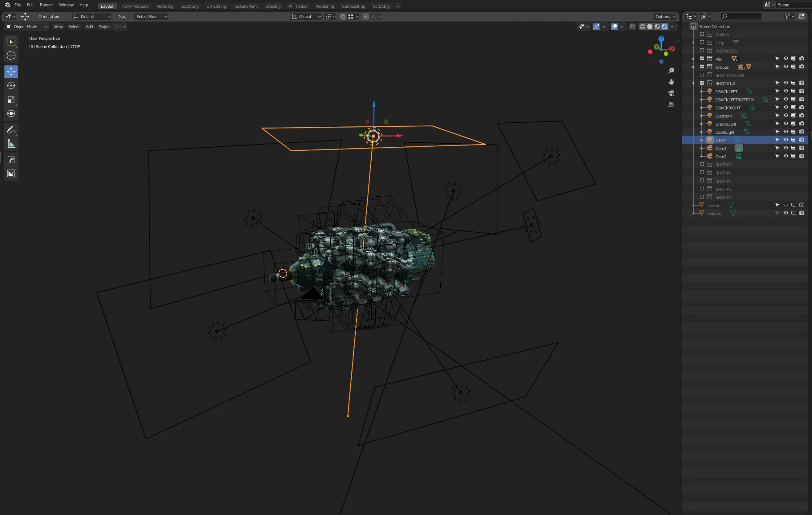Collapse the SHOT#1;2 collection
Viewport: 812px width, 515px height.
tap(693, 83)
